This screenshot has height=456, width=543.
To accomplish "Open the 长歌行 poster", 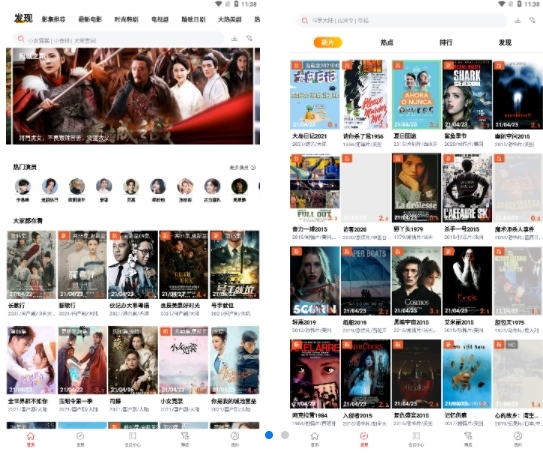I will (x=32, y=265).
